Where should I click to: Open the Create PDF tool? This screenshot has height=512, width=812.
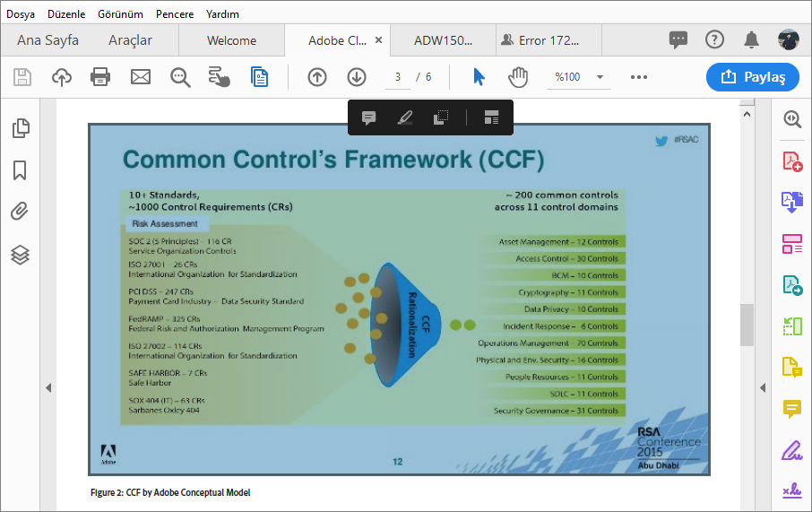(792, 161)
